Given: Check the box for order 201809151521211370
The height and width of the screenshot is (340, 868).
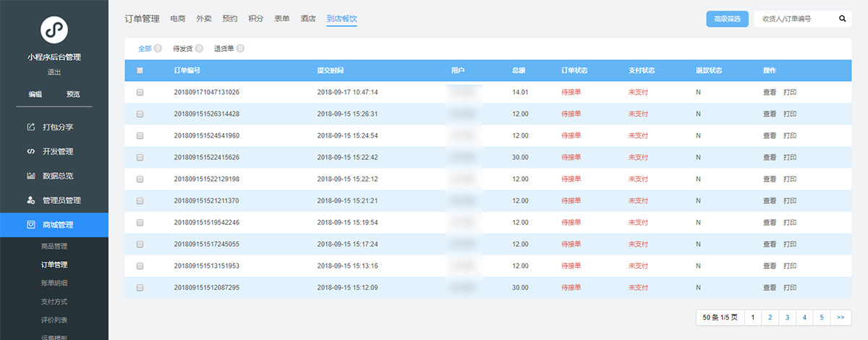Looking at the screenshot, I should coord(140,201).
